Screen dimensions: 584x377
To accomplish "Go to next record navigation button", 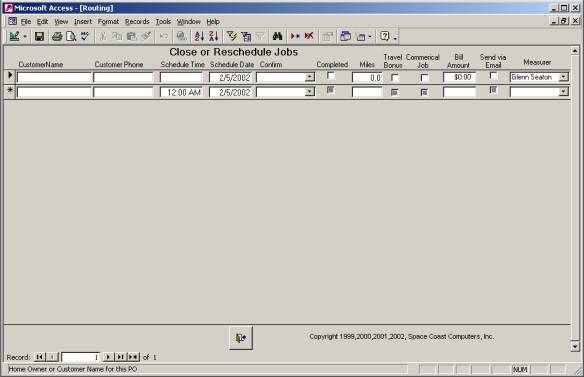I will (108, 357).
